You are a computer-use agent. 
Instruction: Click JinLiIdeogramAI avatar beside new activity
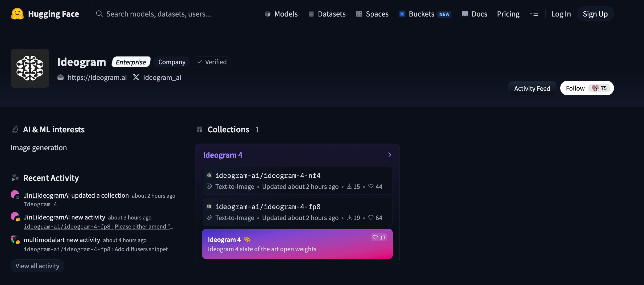[x=15, y=217]
